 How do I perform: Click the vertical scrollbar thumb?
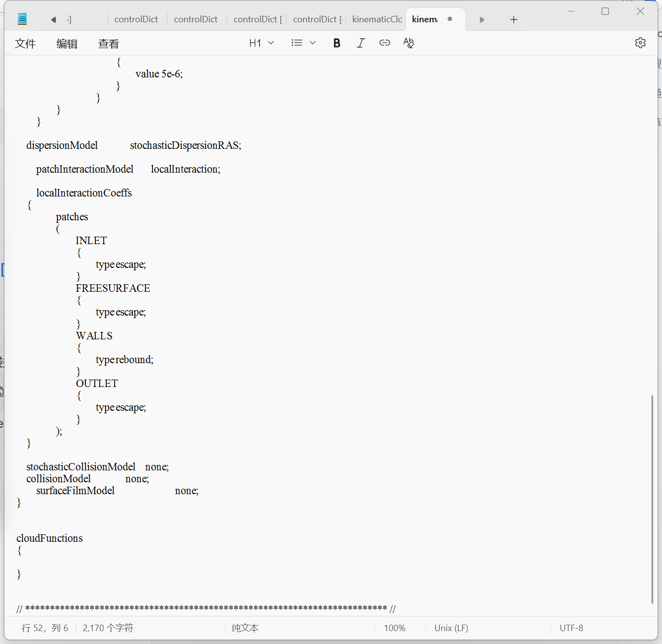(x=652, y=499)
